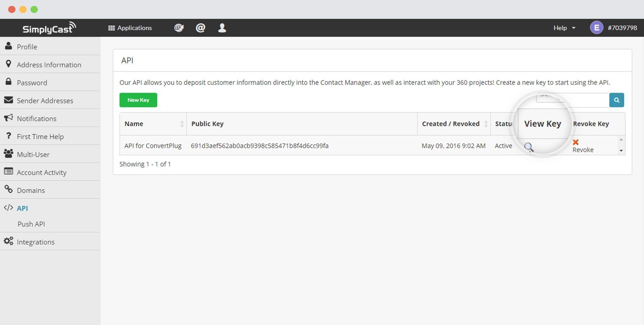Click the search input field
This screenshot has width=644, height=325.
coord(573,100)
